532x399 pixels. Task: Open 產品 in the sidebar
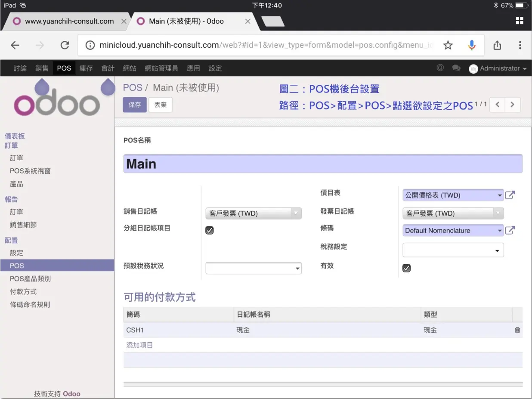16,184
